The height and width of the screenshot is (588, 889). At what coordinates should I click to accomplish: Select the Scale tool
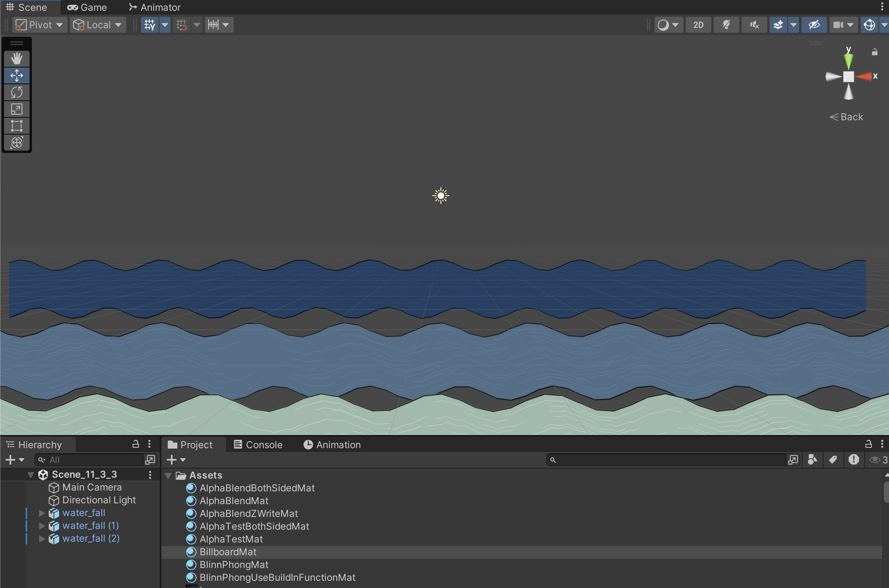click(16, 109)
